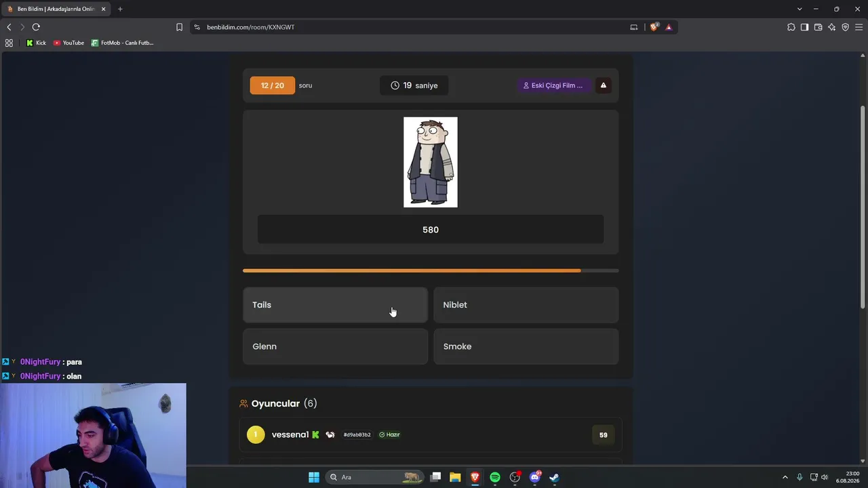Reload the current page
Screen dimensions: 868x488
coord(36,27)
